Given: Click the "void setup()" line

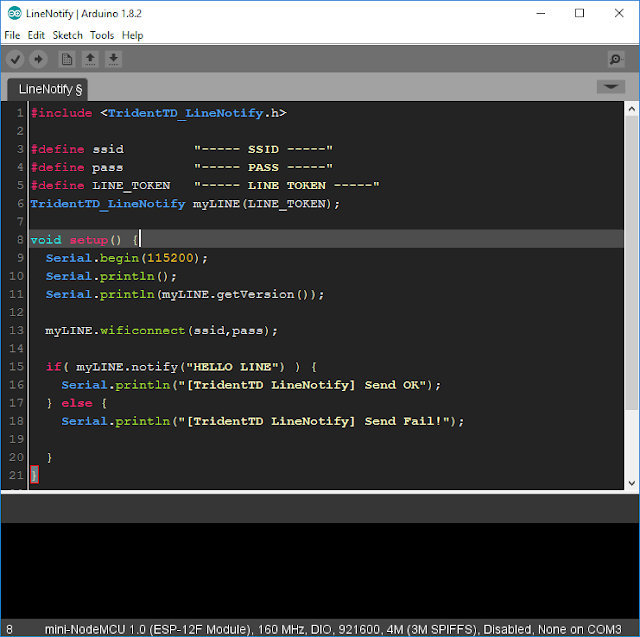Looking at the screenshot, I should pyautogui.click(x=84, y=240).
